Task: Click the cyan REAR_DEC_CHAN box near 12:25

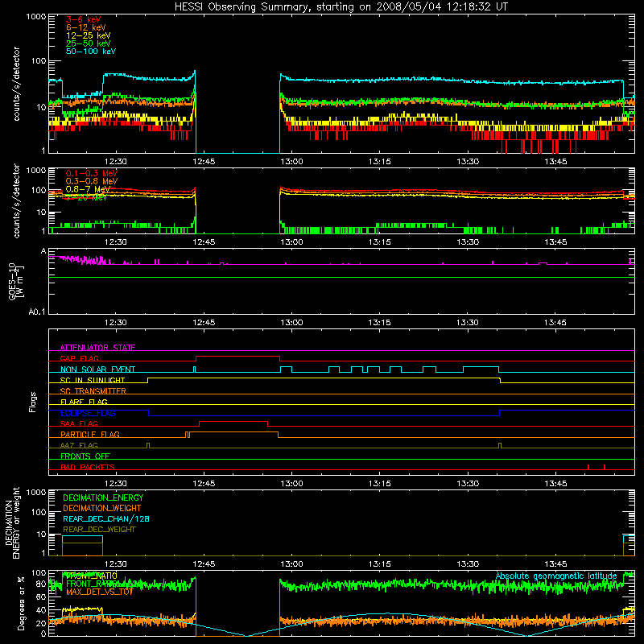Action: [82, 536]
